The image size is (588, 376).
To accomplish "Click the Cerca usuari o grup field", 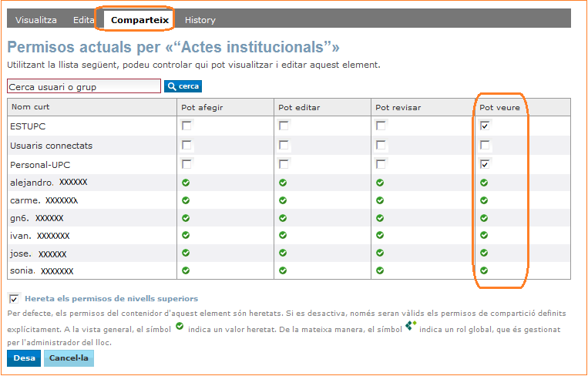I will coord(84,86).
